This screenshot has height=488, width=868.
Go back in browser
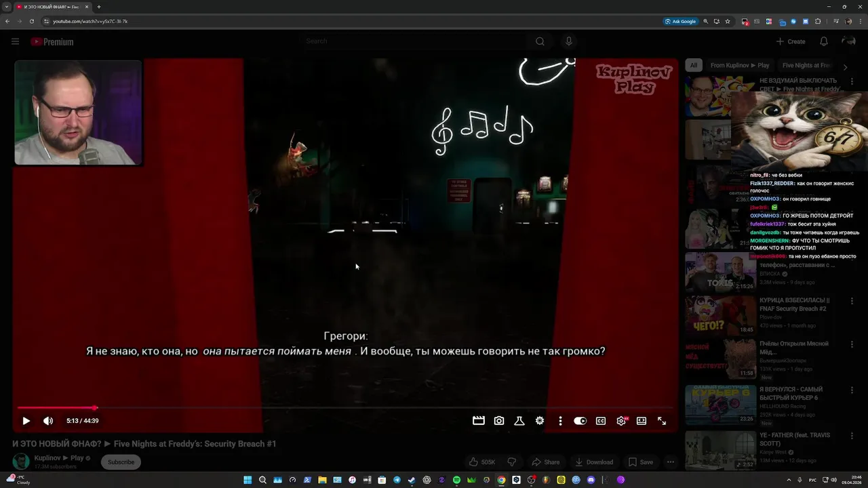[x=7, y=21]
